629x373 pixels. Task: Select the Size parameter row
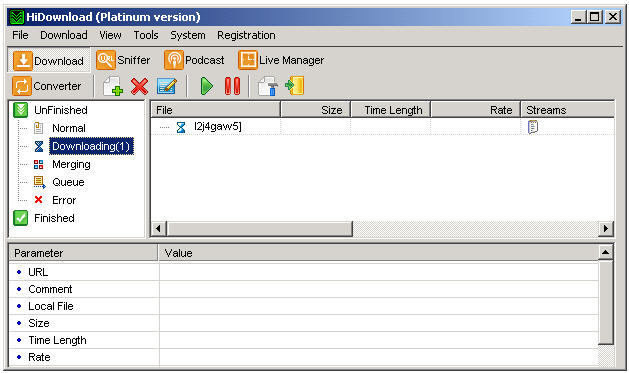tap(303, 323)
